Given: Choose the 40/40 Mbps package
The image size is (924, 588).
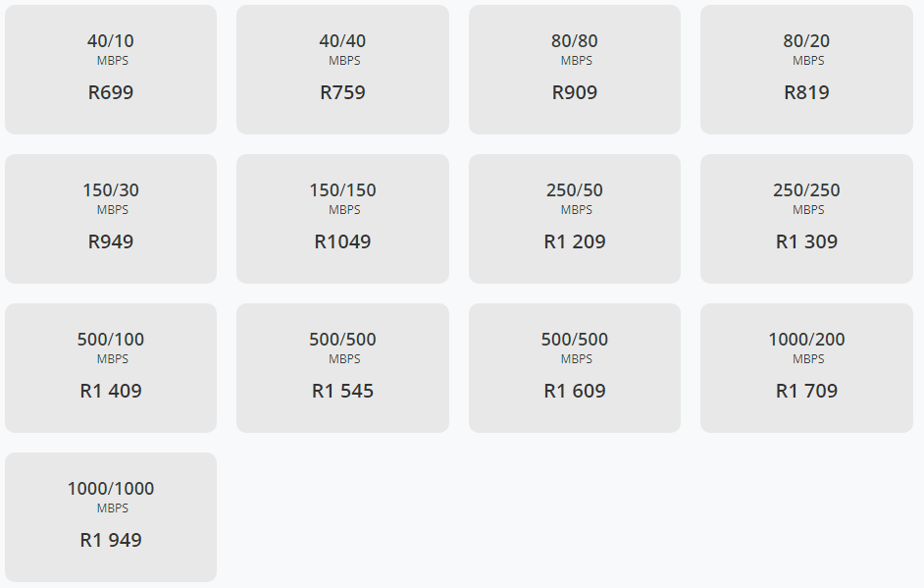Looking at the screenshot, I should point(342,69).
